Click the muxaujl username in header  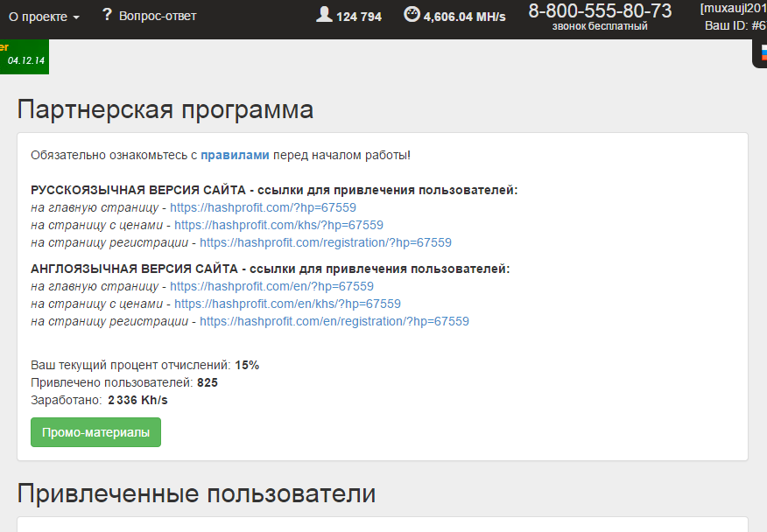pos(733,8)
